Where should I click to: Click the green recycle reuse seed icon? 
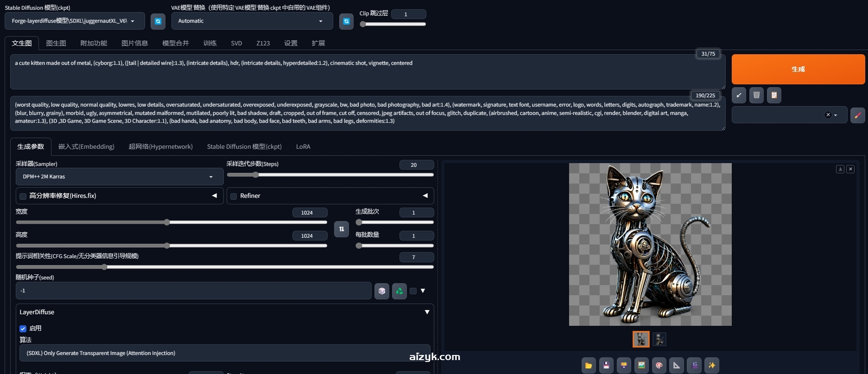399,291
